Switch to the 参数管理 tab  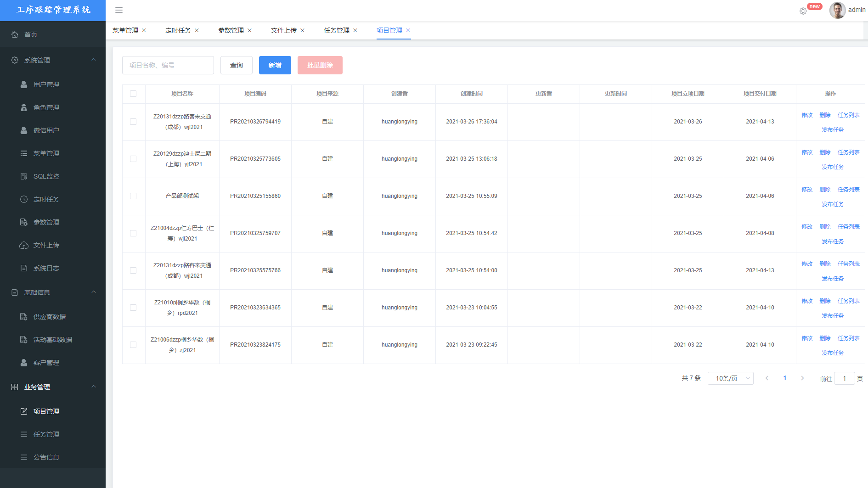click(231, 30)
